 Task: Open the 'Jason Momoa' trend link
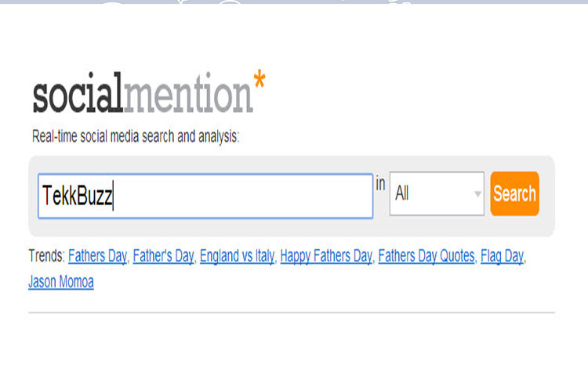coord(61,282)
